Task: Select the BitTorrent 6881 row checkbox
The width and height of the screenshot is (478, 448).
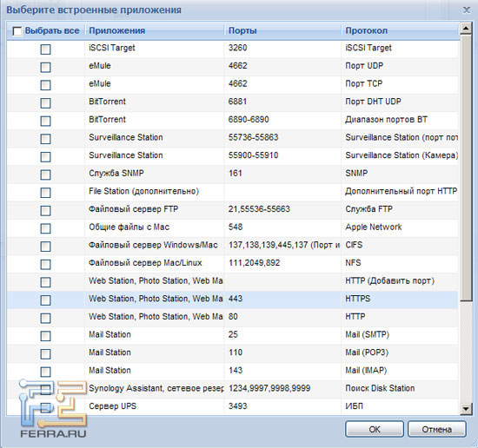Action: click(x=45, y=103)
